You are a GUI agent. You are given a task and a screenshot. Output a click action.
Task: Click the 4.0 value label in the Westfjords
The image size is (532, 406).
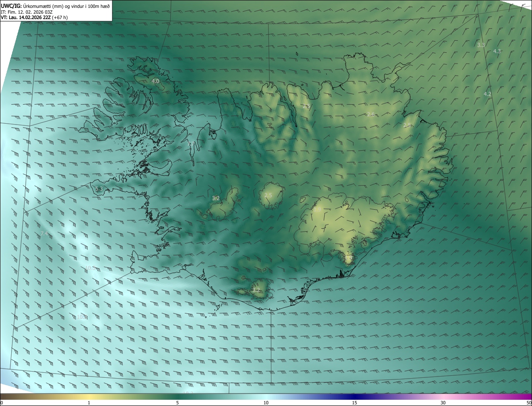point(155,81)
